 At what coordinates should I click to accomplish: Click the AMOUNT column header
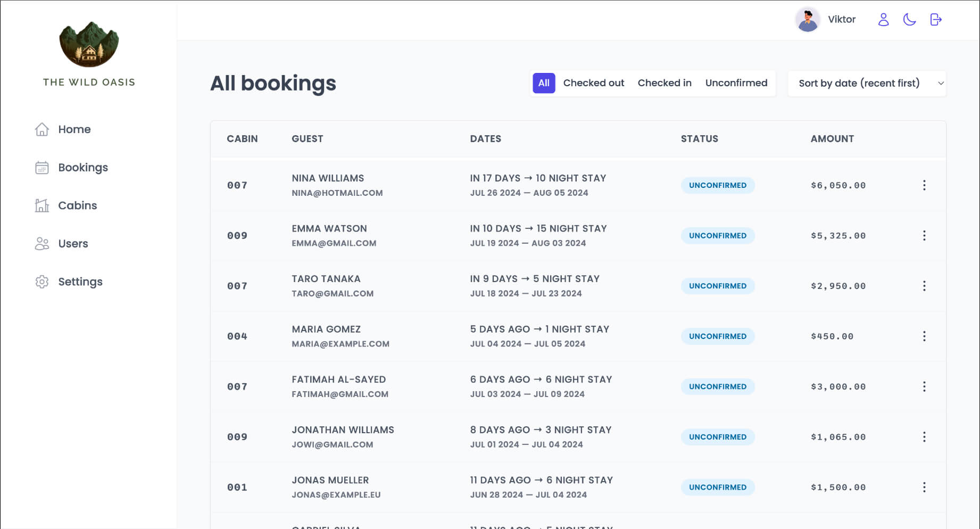(x=832, y=139)
